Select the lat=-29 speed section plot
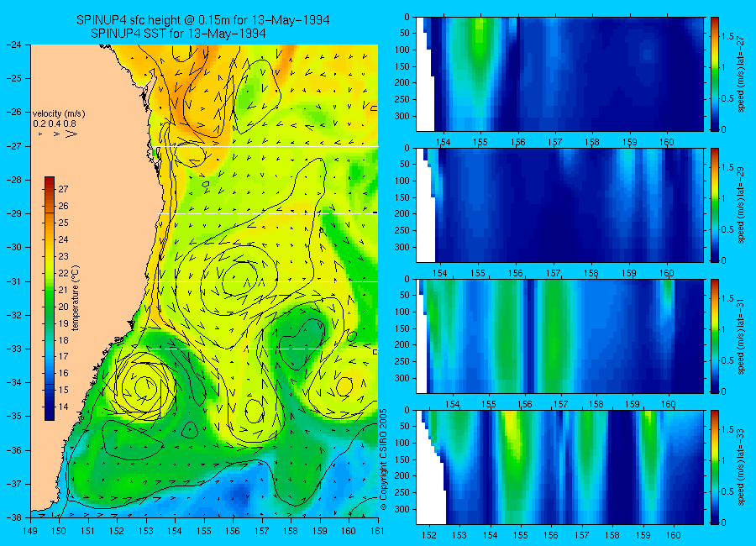 pos(559,205)
